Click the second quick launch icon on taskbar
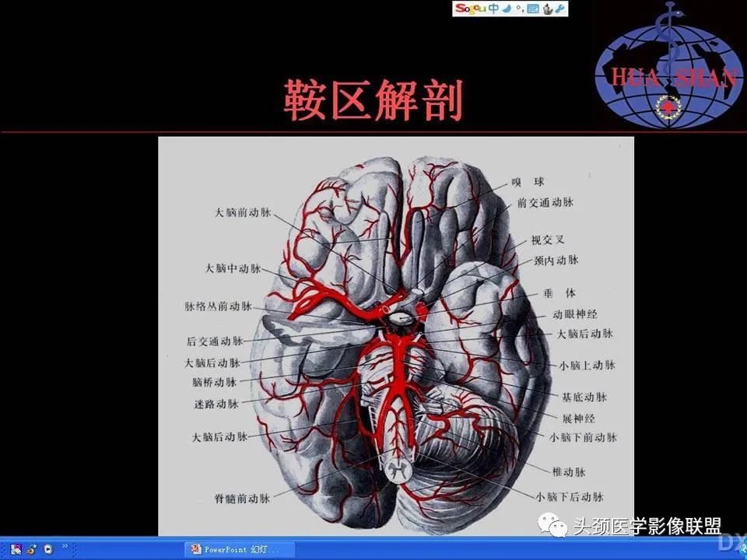 31,550
